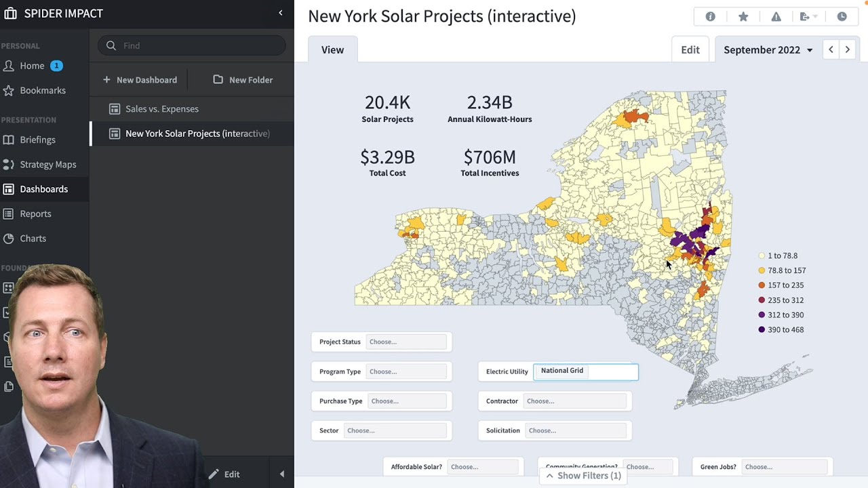Click the Edit button beside View tab

(x=690, y=49)
